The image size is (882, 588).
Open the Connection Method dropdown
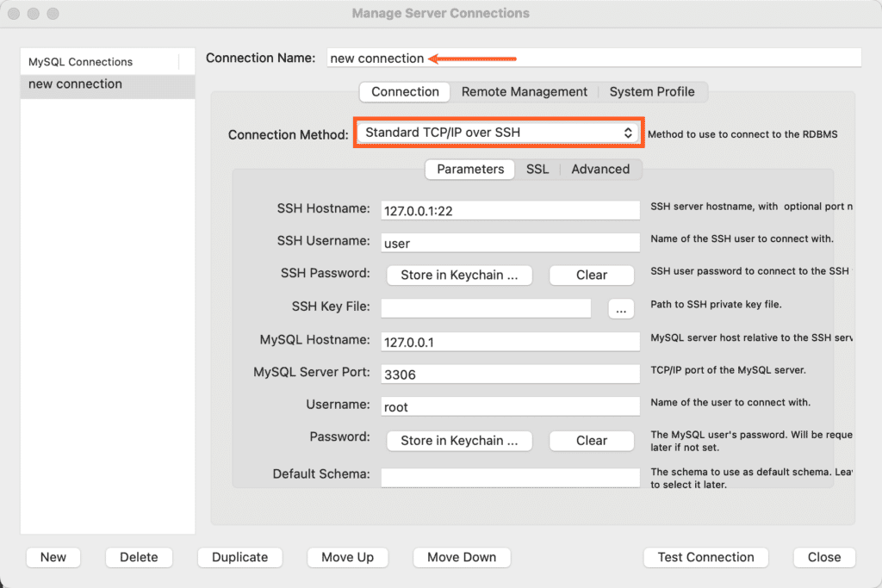[x=498, y=132]
